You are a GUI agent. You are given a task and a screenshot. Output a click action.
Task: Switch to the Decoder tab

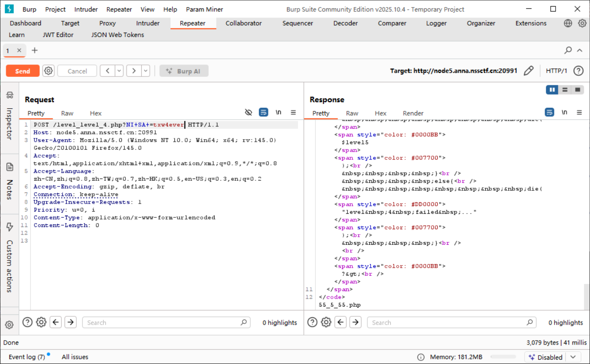tap(345, 23)
